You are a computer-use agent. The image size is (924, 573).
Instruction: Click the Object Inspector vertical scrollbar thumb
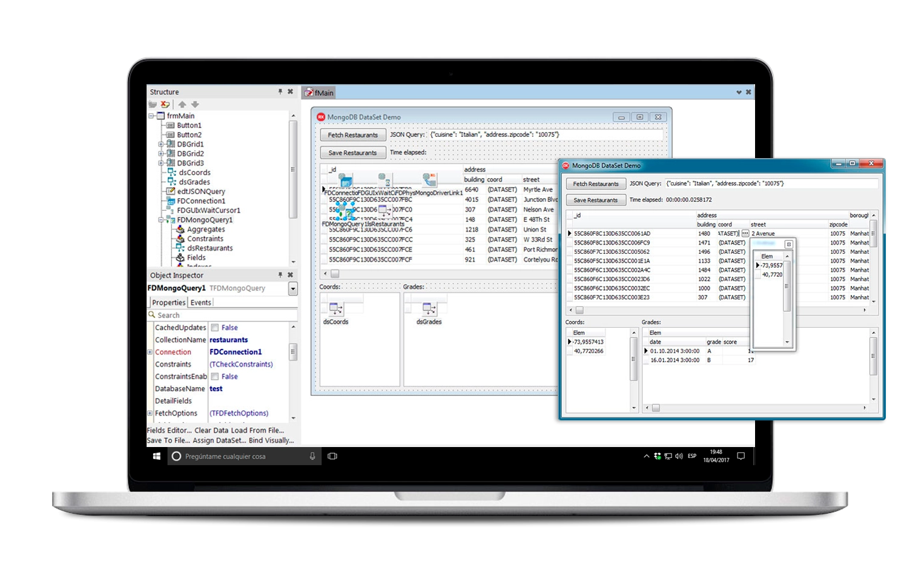[x=293, y=351]
